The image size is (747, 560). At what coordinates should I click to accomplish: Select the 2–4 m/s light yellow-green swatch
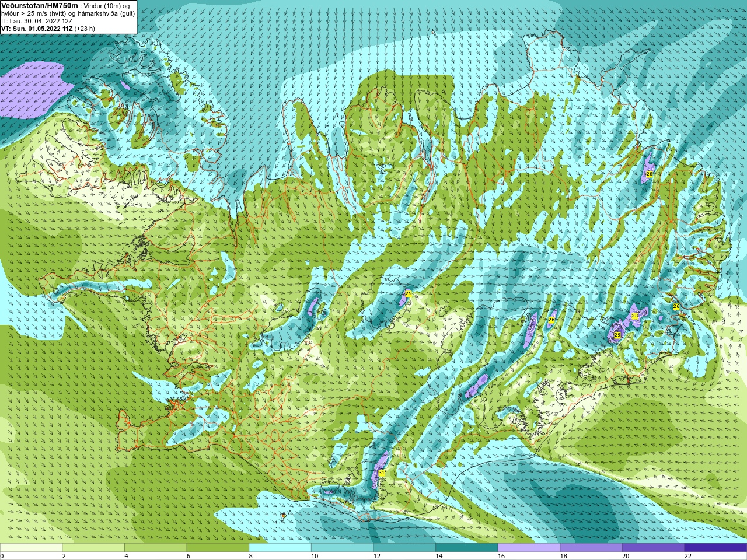(93, 548)
